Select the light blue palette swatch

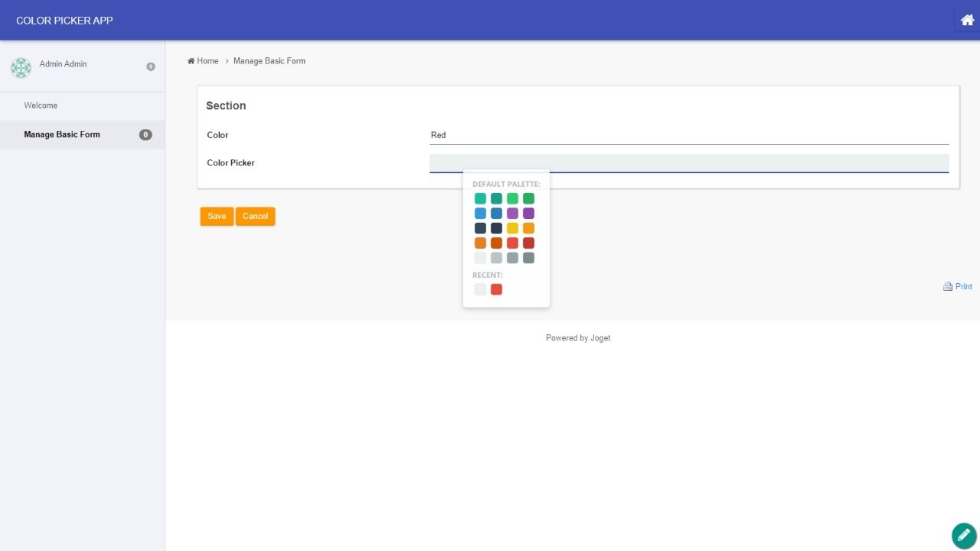point(480,214)
